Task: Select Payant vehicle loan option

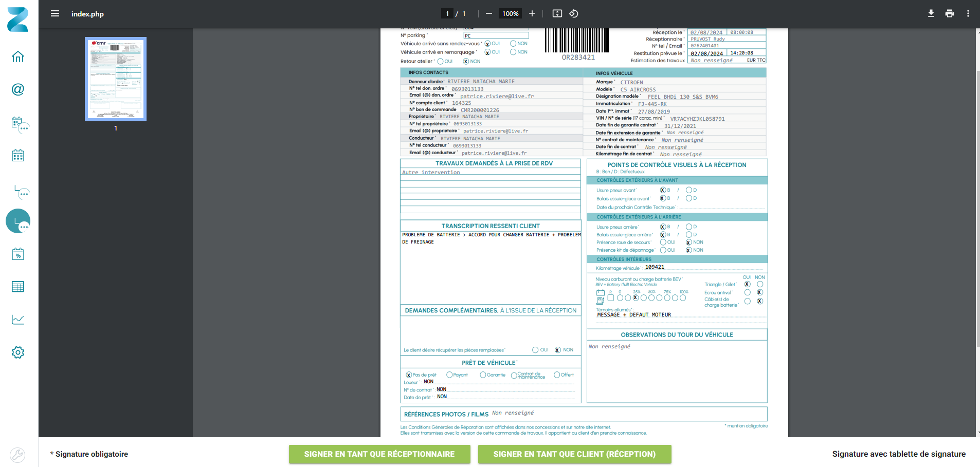Action: click(x=449, y=375)
